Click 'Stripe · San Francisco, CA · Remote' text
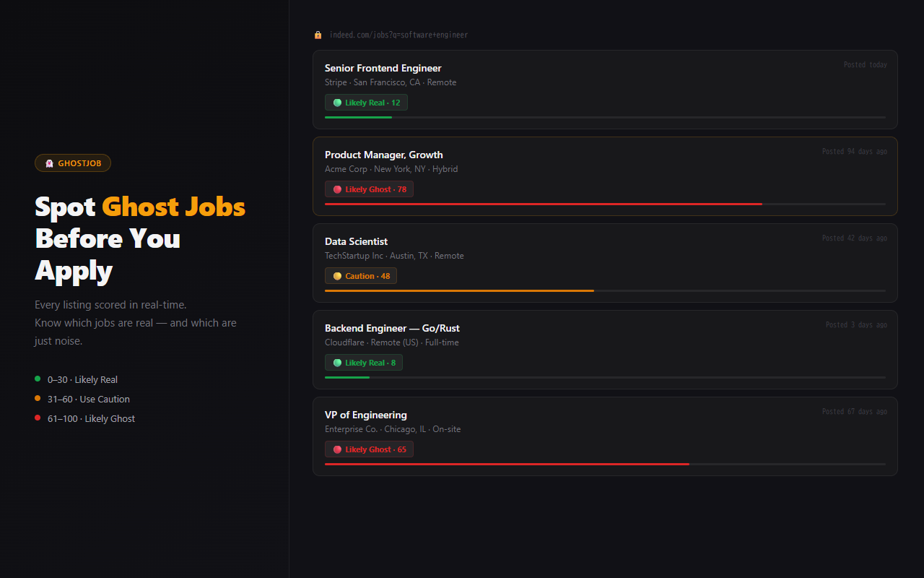This screenshot has height=578, width=924. tap(391, 82)
